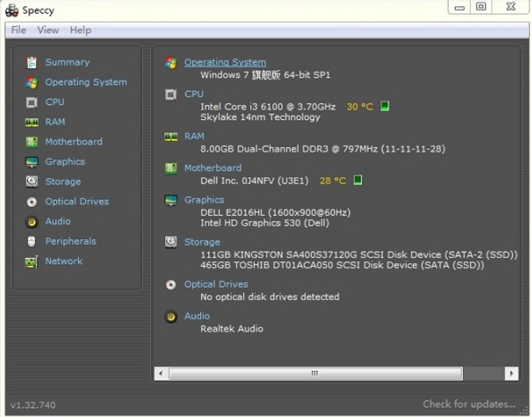Viewport: 532px width, 417px height.
Task: Click the 465GB TOSHIB disk entry
Action: click(x=342, y=265)
